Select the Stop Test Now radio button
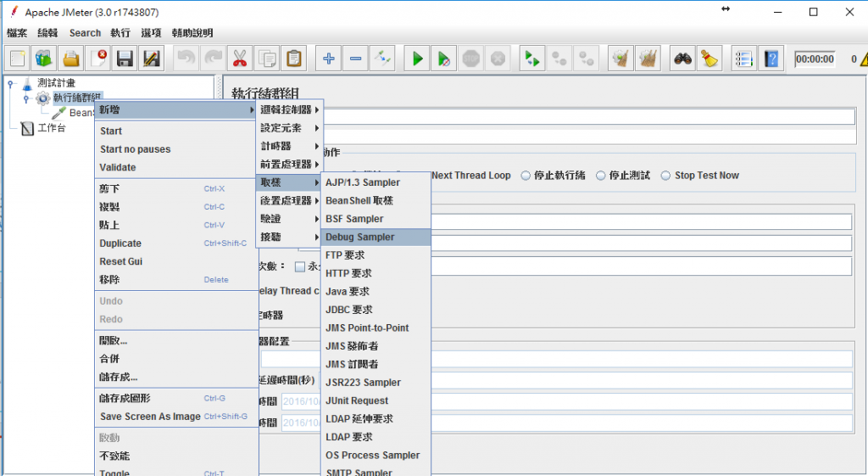The image size is (868, 476). click(665, 176)
